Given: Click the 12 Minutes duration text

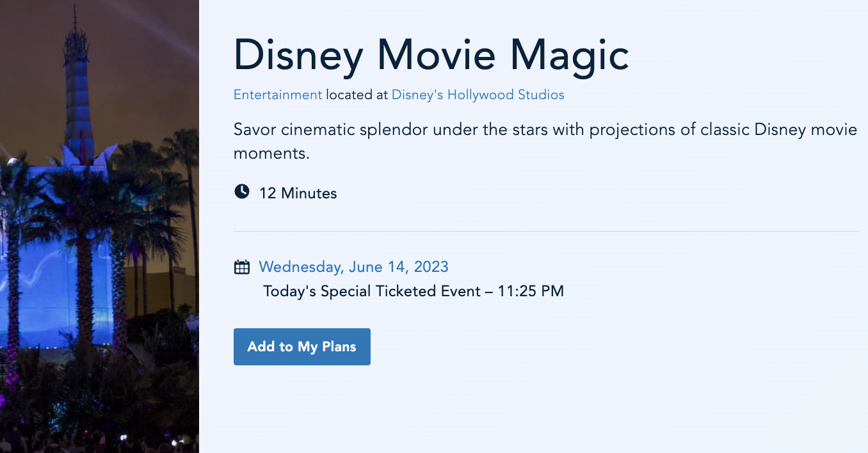Looking at the screenshot, I should (x=298, y=193).
